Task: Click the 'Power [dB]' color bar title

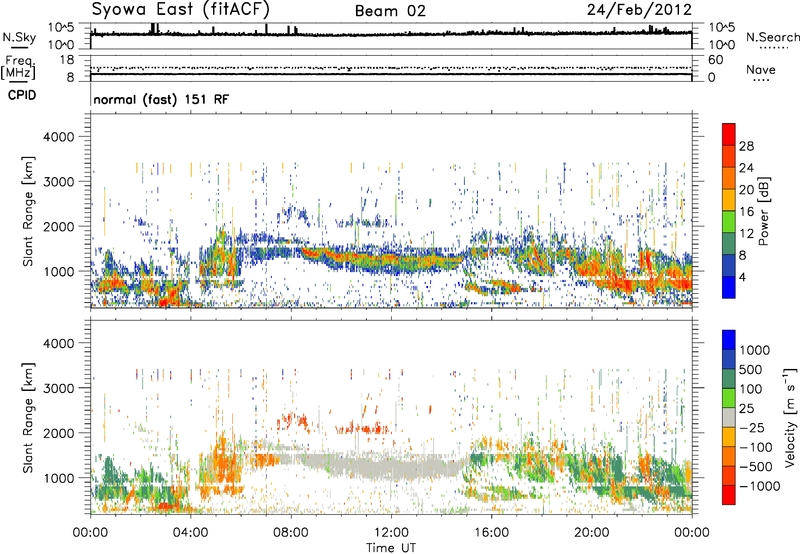Action: pos(763,211)
